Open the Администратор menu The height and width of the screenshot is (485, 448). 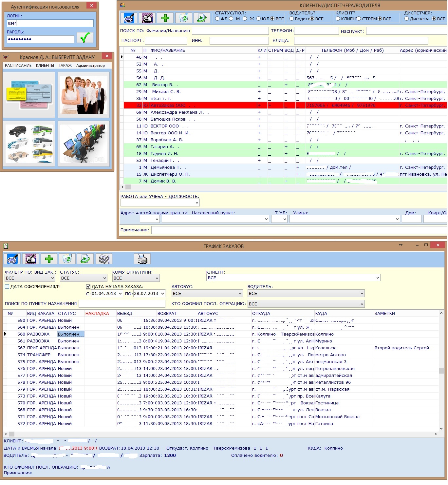pos(91,66)
